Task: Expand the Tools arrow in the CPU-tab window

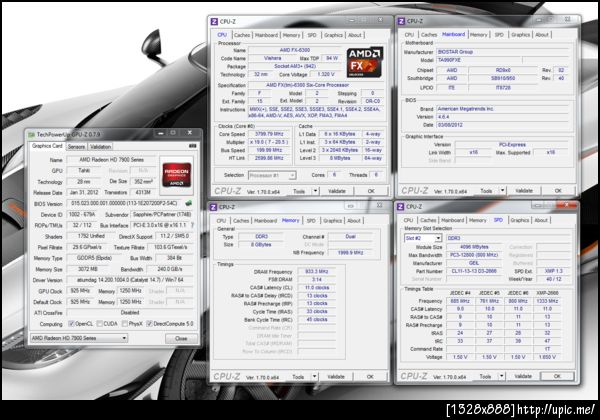Action: [x=316, y=190]
